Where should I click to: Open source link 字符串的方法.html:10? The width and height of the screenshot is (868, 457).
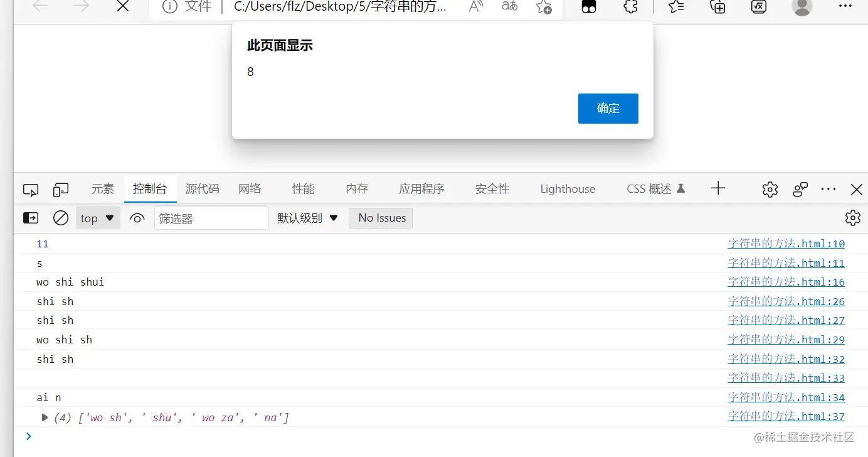(786, 244)
